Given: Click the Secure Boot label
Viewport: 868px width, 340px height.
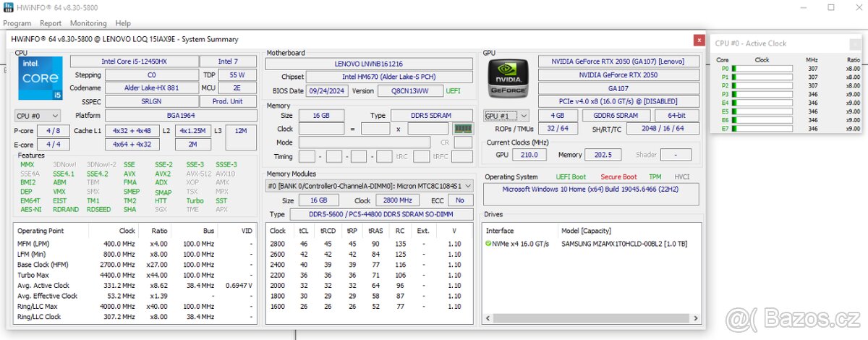Looking at the screenshot, I should [x=618, y=177].
